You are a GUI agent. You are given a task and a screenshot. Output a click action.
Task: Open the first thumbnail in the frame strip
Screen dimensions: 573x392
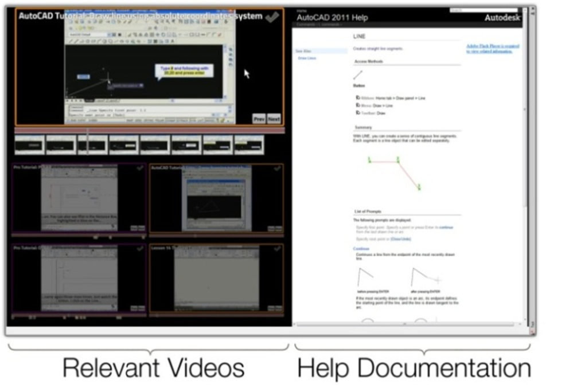tap(30, 145)
